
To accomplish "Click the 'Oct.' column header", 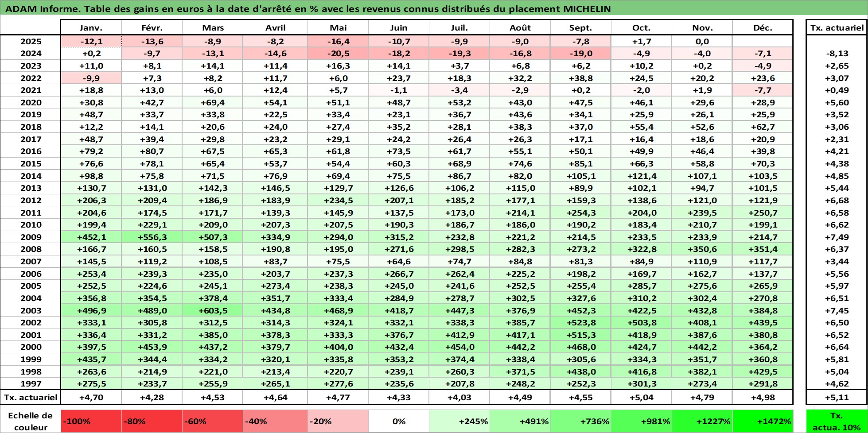I will click(642, 27).
